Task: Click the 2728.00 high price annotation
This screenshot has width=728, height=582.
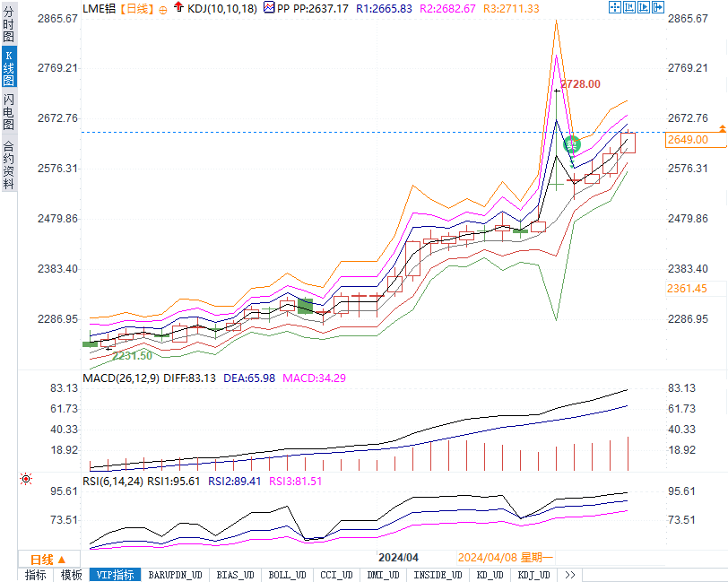Action: 580,84
